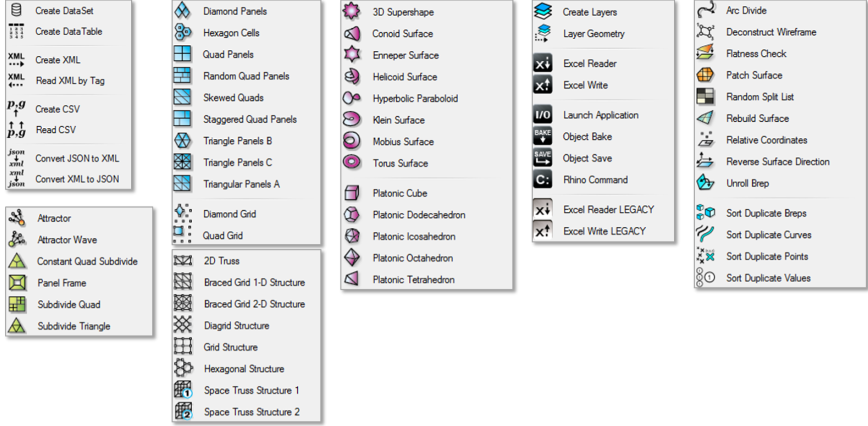Viewport: 868px width, 426px height.
Task: Click the Klein Surface icon
Action: pyautogui.click(x=352, y=120)
